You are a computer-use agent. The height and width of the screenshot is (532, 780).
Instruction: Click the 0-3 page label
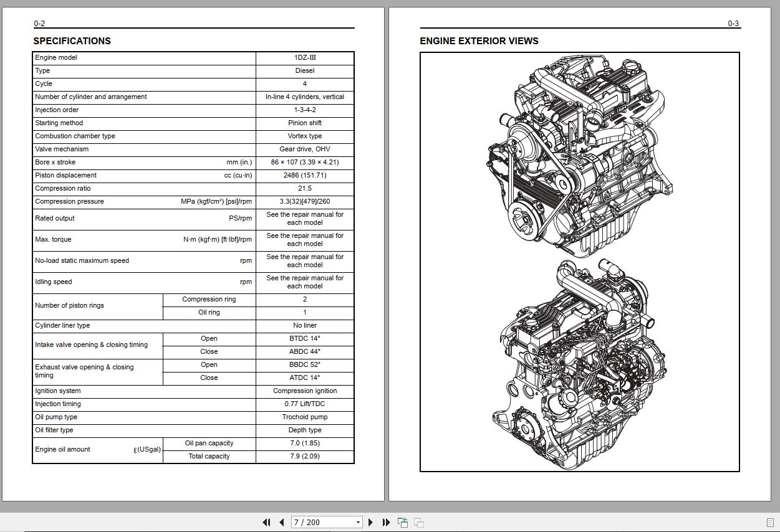(x=734, y=24)
